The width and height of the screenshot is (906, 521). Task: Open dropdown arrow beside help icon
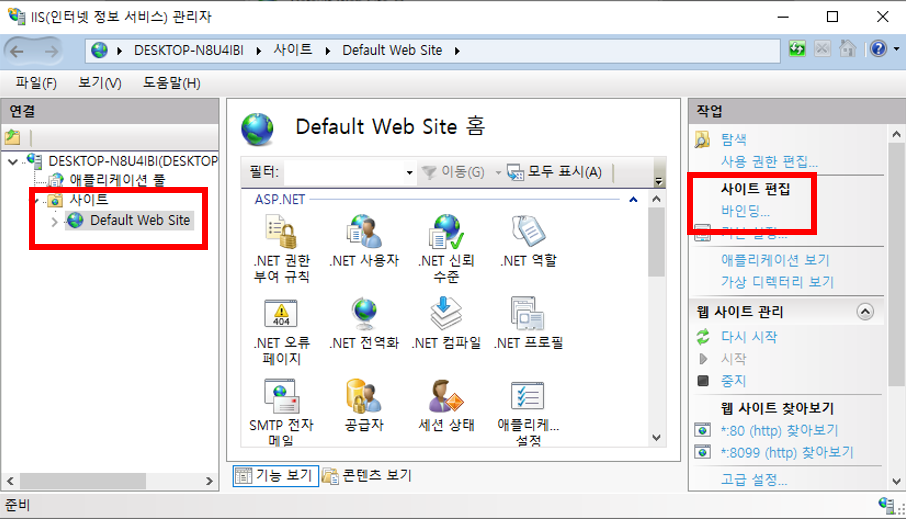(x=896, y=49)
